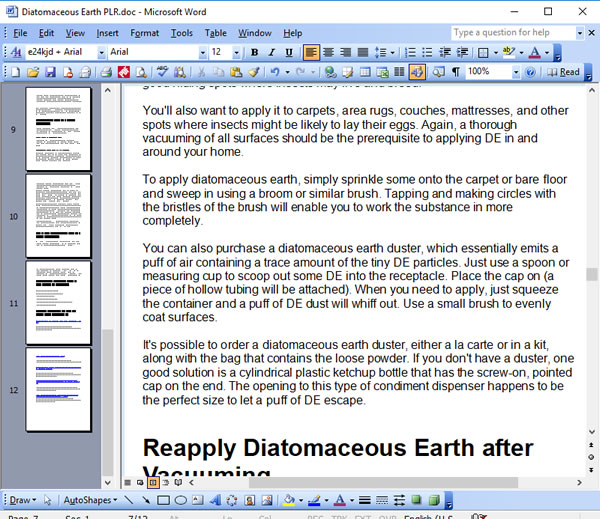Select the Arrow drawing tool
Image resolution: width=600 pixels, height=519 pixels.
pyautogui.click(x=146, y=500)
